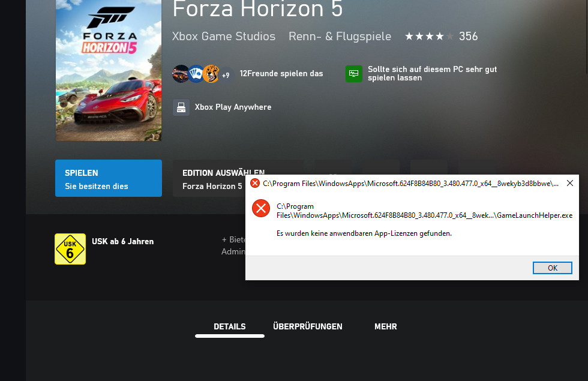Image resolution: width=588 pixels, height=381 pixels.
Task: Click the error icon in dialog title bar
Action: [x=255, y=183]
